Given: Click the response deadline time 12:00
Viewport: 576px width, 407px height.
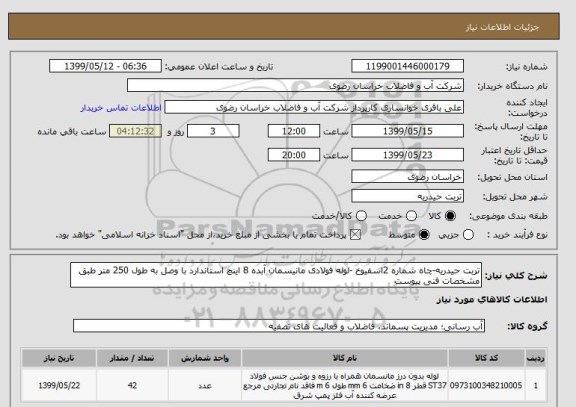Looking at the screenshot, I should pos(294,131).
